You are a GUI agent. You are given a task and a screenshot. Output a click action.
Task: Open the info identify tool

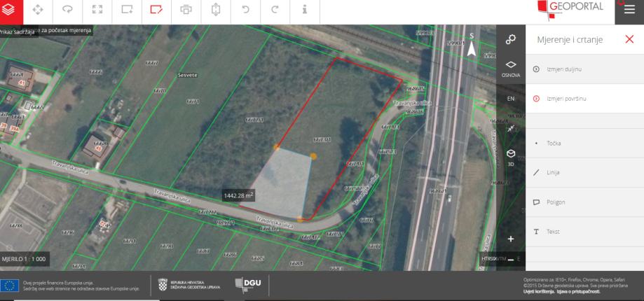305,10
